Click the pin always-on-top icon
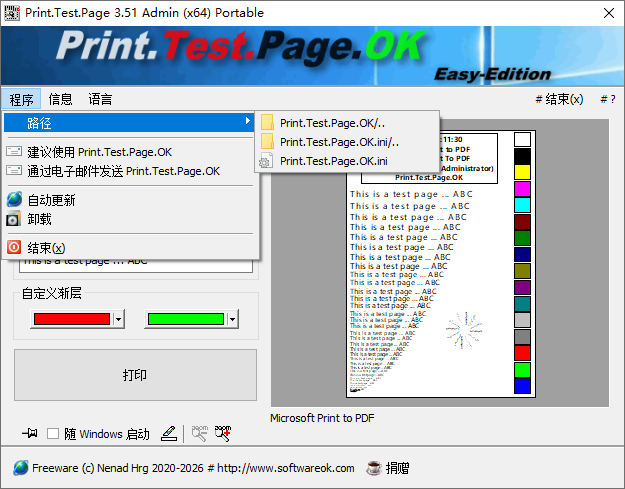This screenshot has height=489, width=625. coord(30,433)
